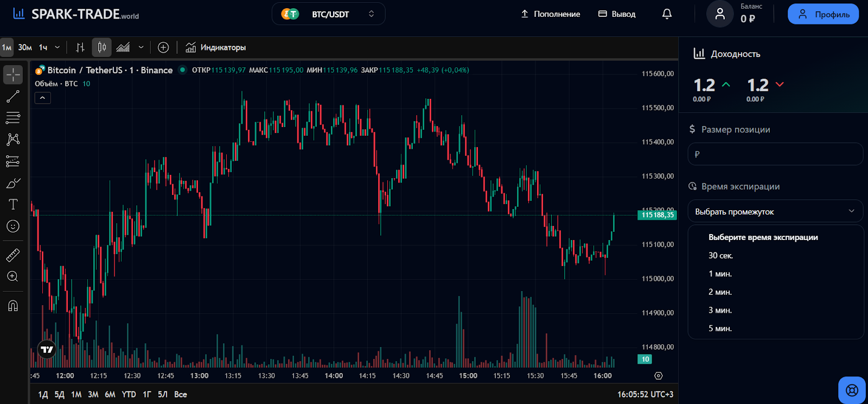The width and height of the screenshot is (868, 404).
Task: Click the current price label 115 188,35
Action: click(657, 215)
